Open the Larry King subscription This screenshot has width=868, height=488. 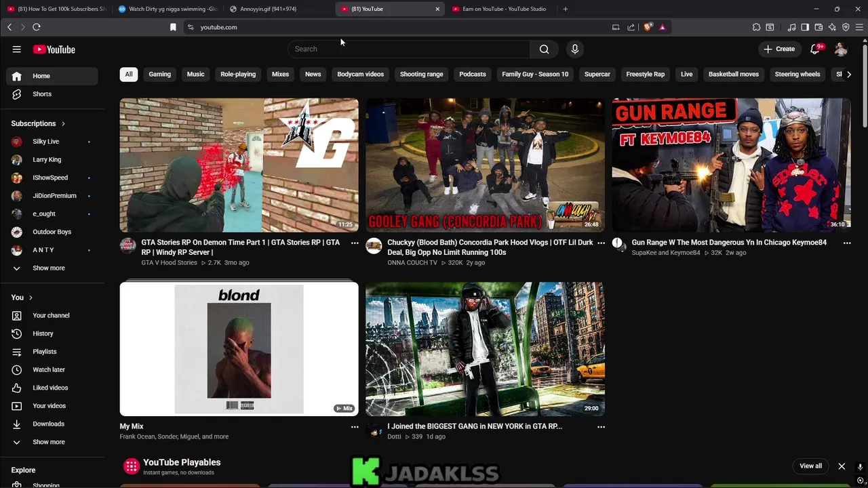(52, 160)
